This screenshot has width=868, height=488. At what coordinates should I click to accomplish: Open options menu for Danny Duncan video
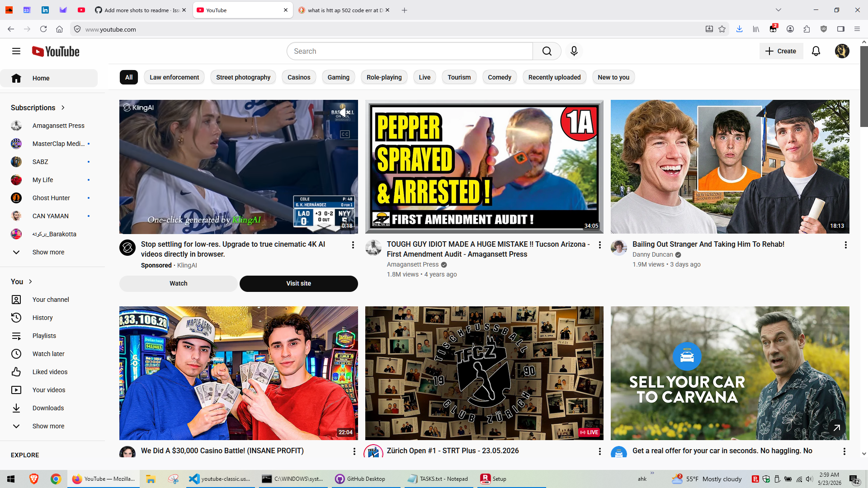pos(845,245)
